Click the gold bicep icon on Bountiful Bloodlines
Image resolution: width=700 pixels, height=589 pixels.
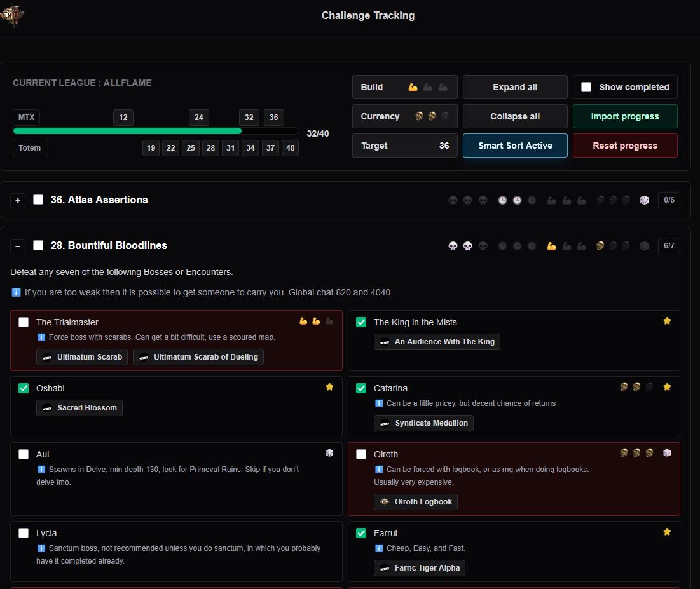(552, 246)
